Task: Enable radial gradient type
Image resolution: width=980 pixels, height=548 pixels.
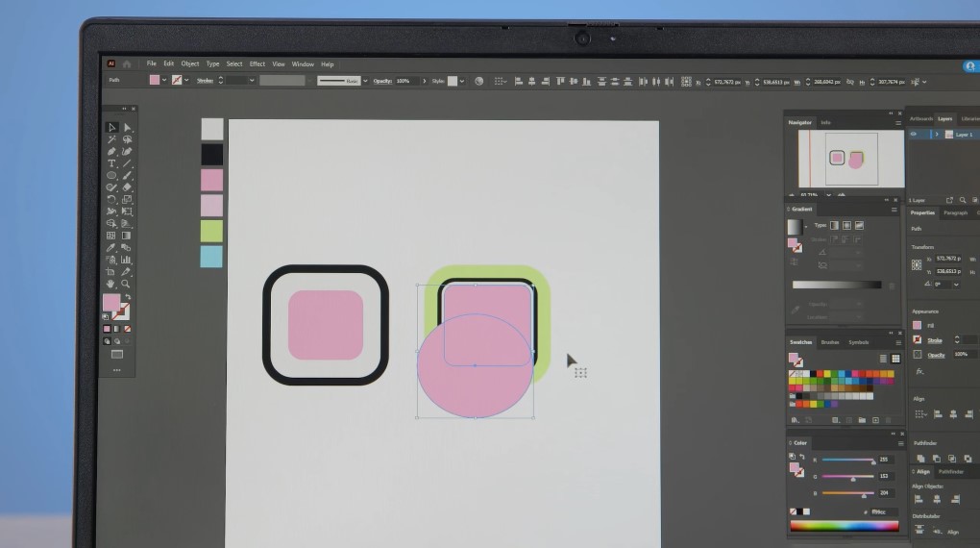Action: tap(846, 225)
